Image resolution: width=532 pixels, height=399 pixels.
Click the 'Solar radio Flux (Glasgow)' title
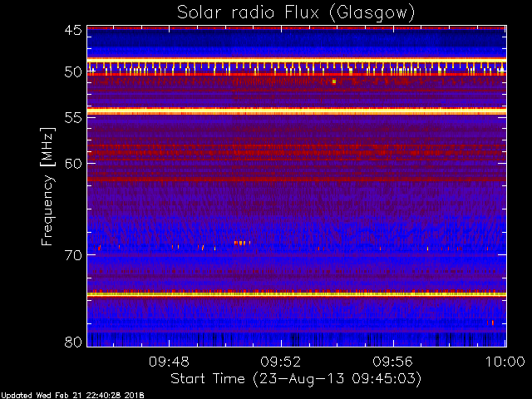pyautogui.click(x=296, y=12)
